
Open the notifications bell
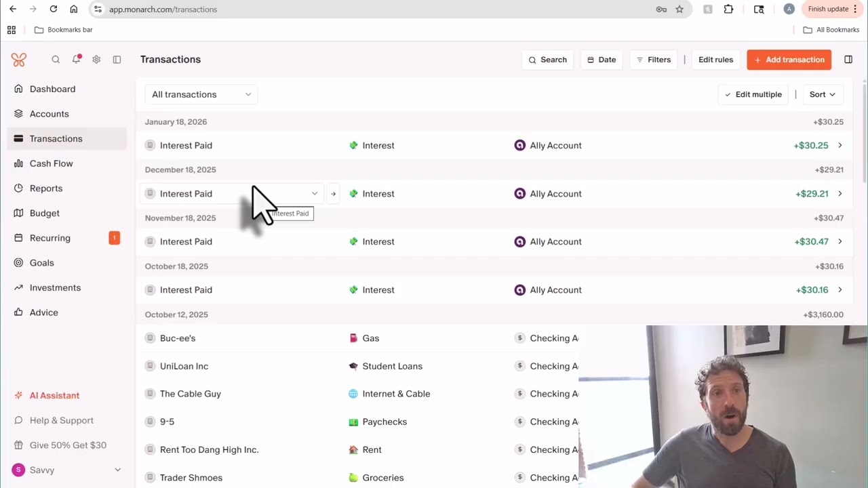[x=76, y=60]
